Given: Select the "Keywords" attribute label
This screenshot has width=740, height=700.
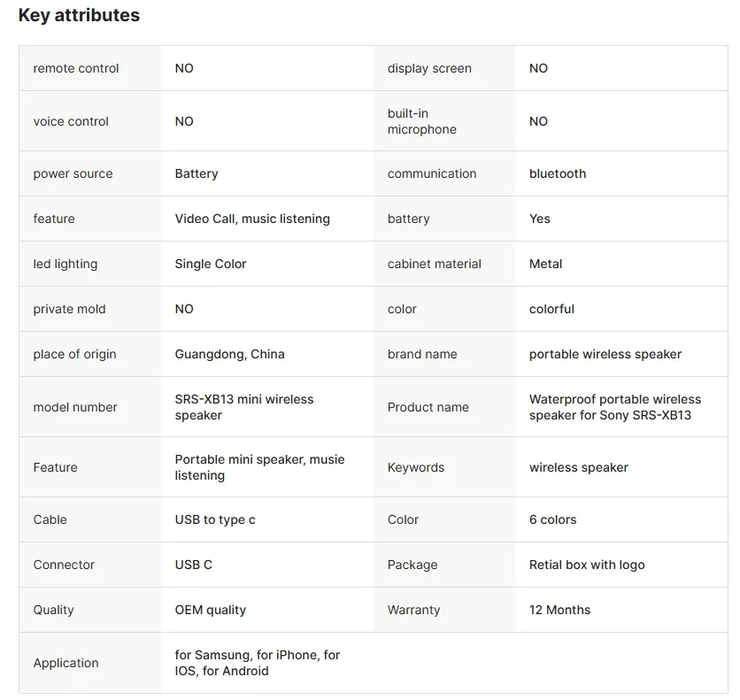Looking at the screenshot, I should 416,467.
